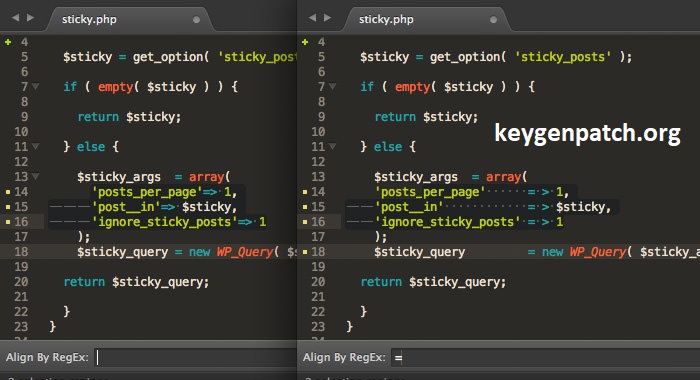Click 'empty' keyword in the right pane
Image resolution: width=700 pixels, height=380 pixels.
click(x=412, y=87)
